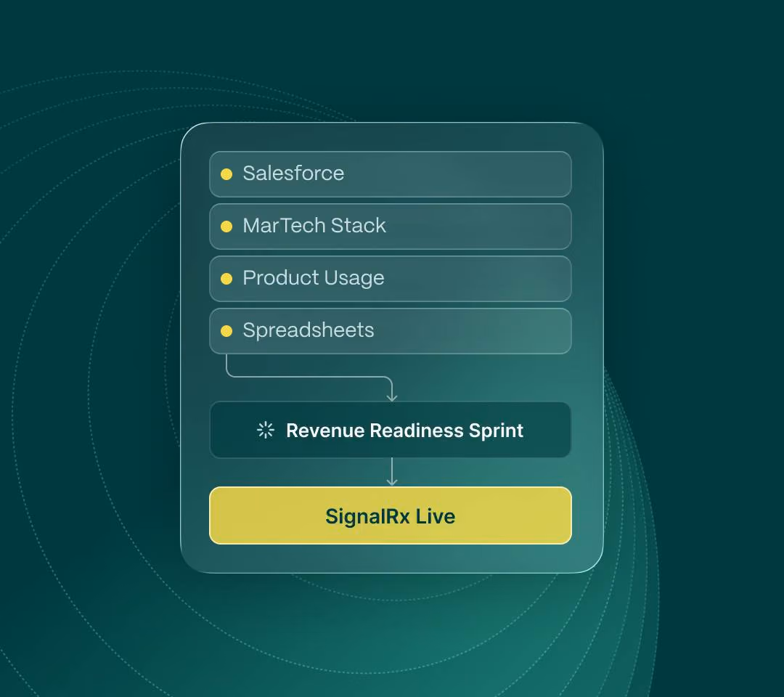Click the "Product Usage" label text
784x697 pixels.
click(314, 279)
